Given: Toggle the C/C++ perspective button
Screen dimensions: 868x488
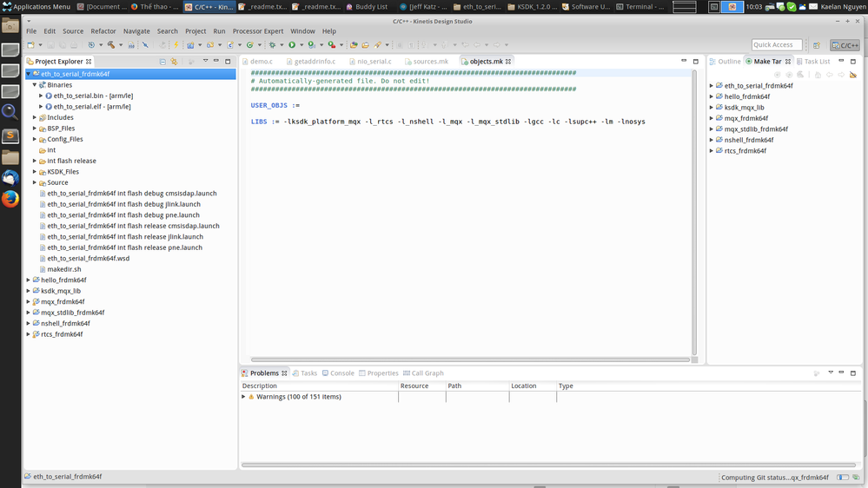Looking at the screenshot, I should click(x=845, y=45).
